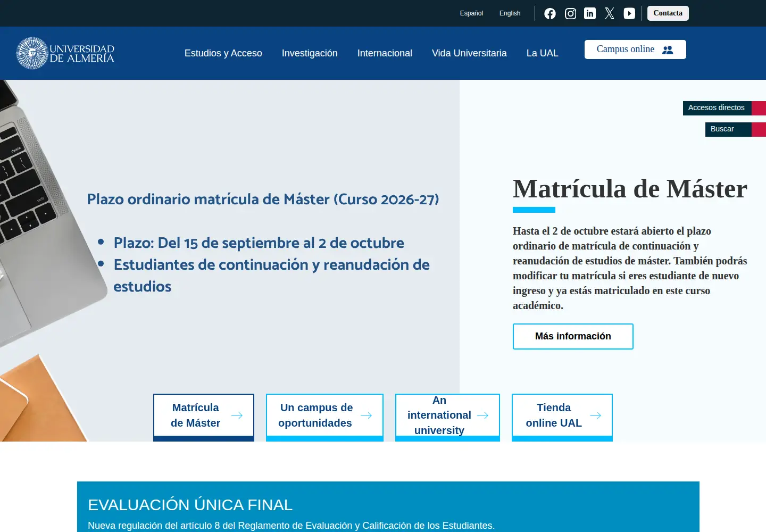
Task: Select the An international university card
Action: [x=447, y=417]
